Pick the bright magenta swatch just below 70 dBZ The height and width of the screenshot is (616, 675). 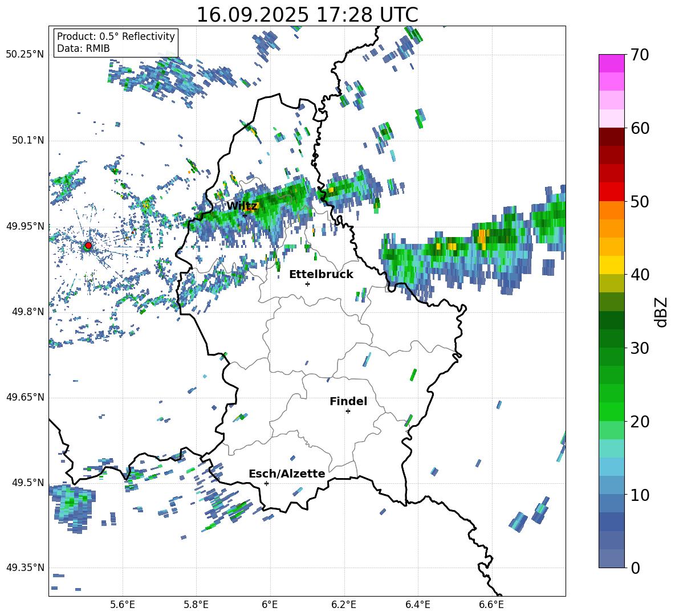611,64
